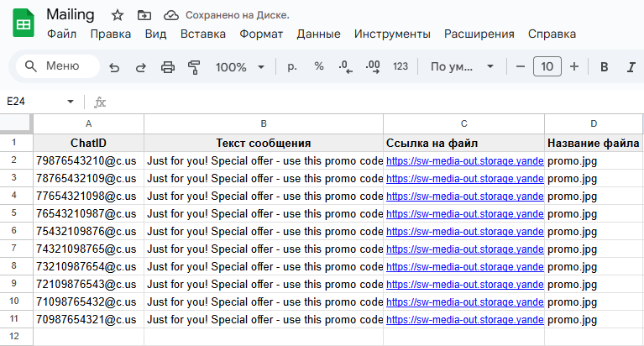This screenshot has height=346, width=644.
Task: Toggle bold formatting
Action: coord(605,66)
